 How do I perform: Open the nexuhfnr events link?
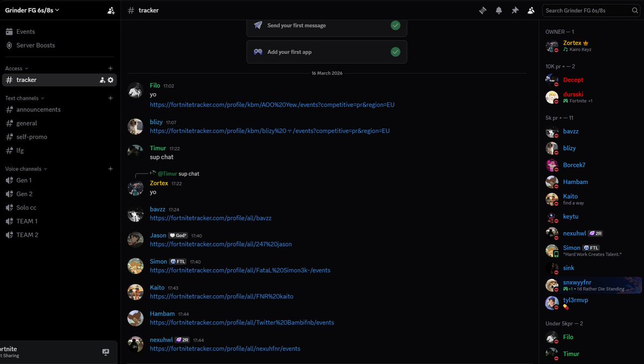(x=225, y=349)
